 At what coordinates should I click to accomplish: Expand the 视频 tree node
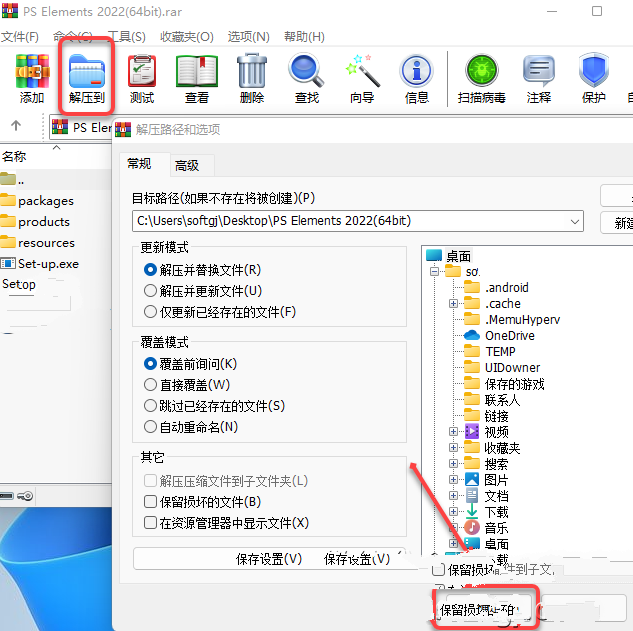(453, 432)
